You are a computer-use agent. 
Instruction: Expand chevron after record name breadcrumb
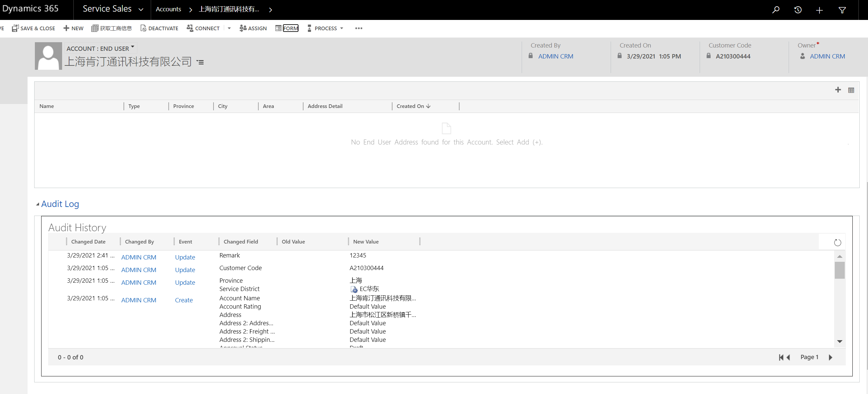(270, 10)
